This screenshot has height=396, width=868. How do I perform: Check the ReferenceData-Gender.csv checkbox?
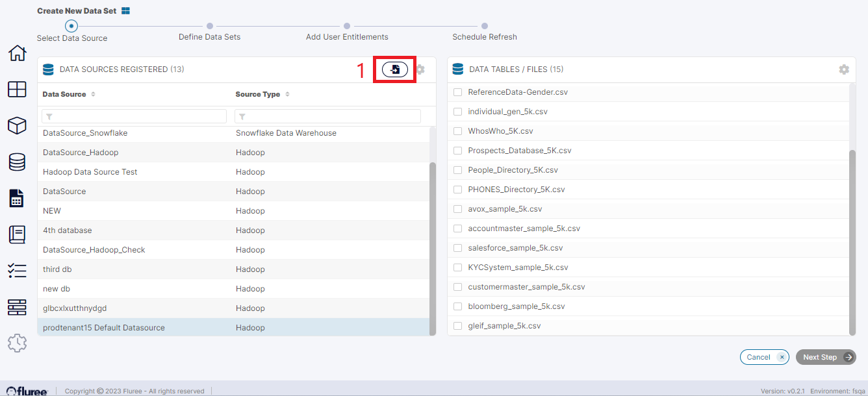(457, 92)
